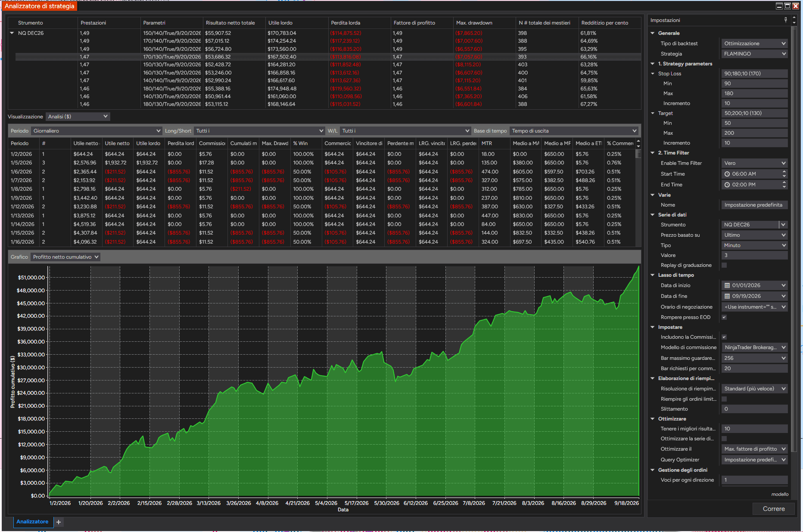Collapse the Stop Loss group
This screenshot has height=532, width=803.
(x=653, y=74)
